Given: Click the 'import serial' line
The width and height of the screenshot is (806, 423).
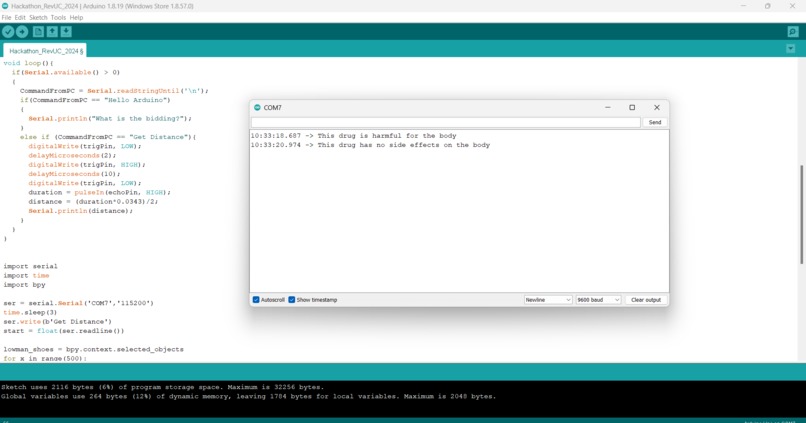Looking at the screenshot, I should 30,266.
